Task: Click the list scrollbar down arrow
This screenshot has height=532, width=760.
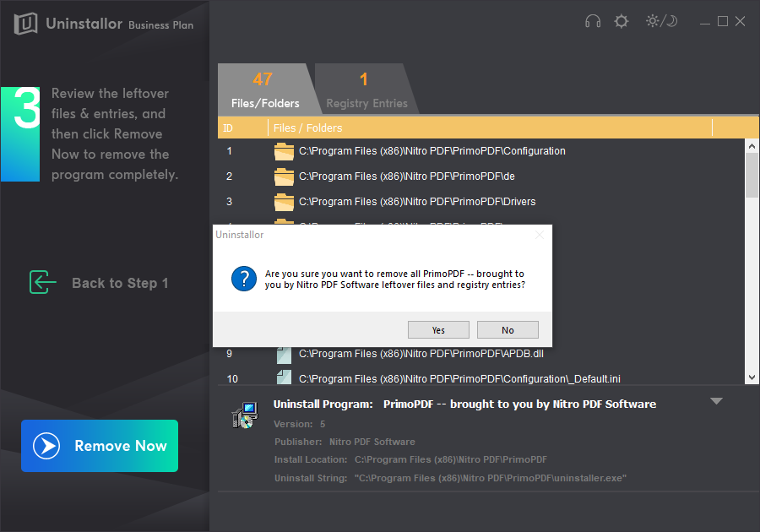Action: (752, 377)
